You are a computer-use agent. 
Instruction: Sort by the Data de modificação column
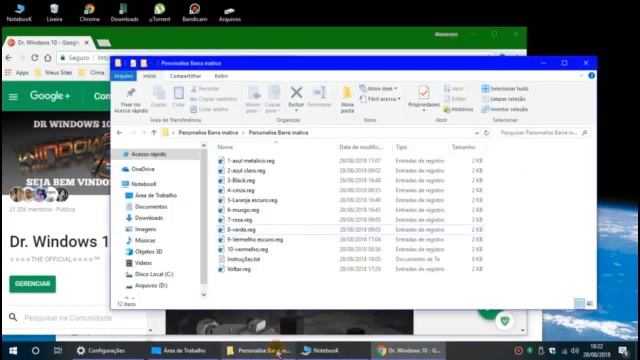[x=361, y=147]
